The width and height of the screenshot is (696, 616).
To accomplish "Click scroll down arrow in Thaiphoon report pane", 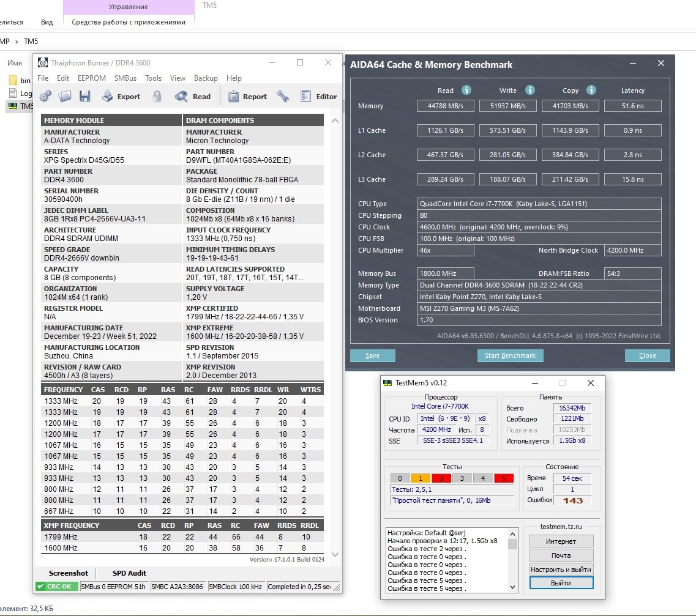I will (x=335, y=554).
